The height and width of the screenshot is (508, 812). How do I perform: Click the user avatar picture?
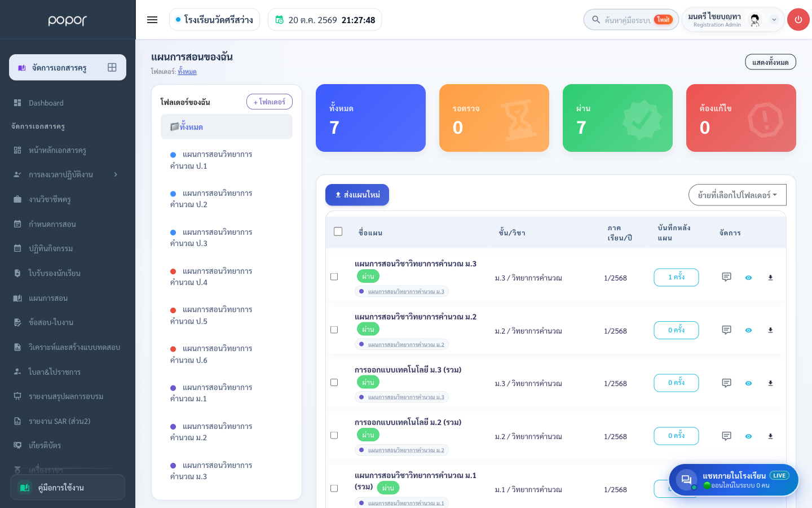(x=755, y=20)
